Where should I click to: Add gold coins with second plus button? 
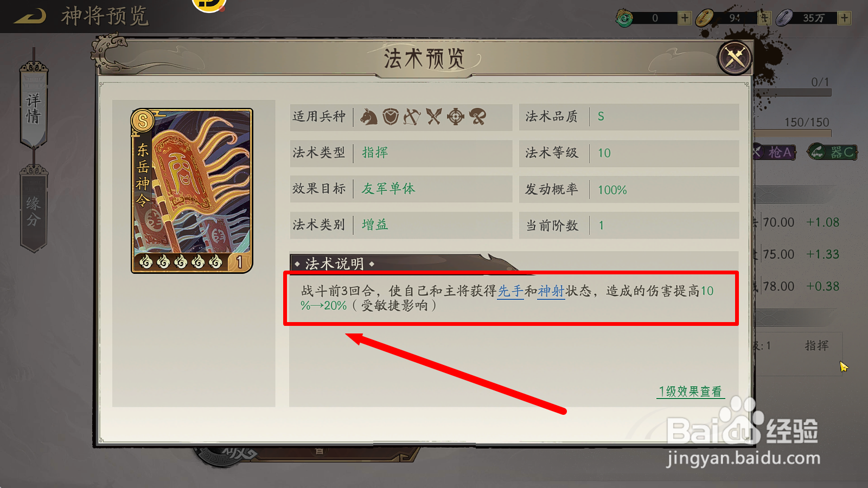point(764,18)
